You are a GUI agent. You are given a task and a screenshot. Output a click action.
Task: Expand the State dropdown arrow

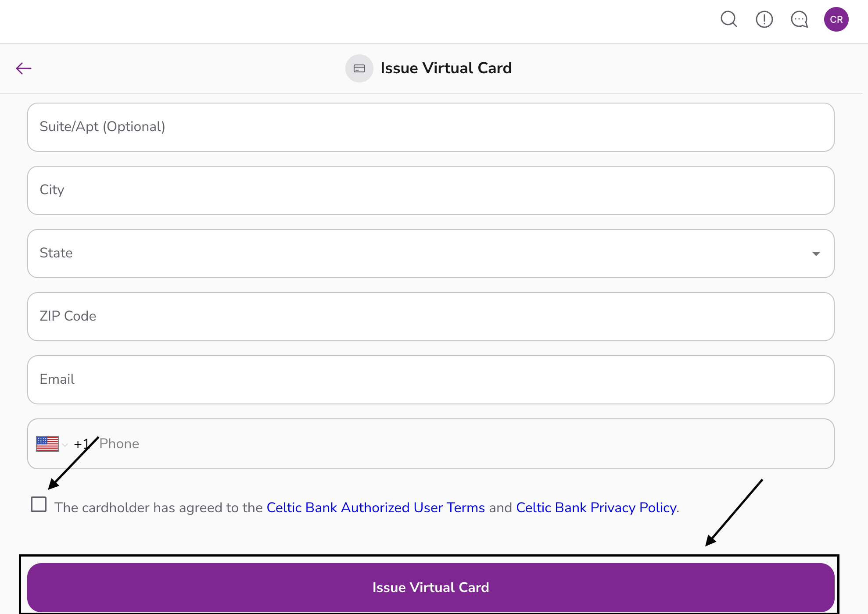[x=816, y=253]
